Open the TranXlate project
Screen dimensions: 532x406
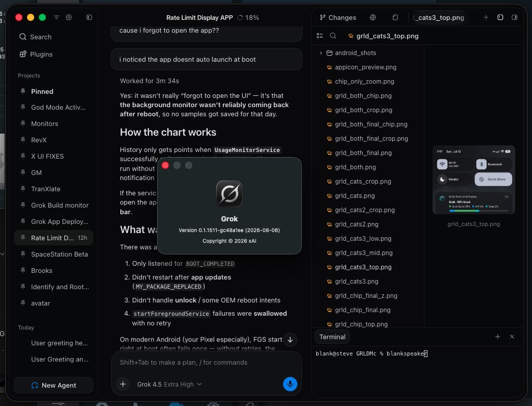click(x=54, y=189)
